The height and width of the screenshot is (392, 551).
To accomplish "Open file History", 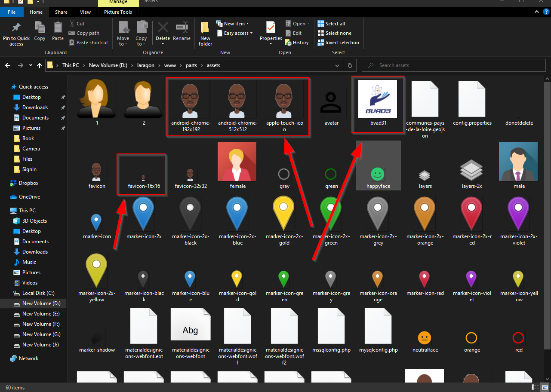I will (297, 43).
